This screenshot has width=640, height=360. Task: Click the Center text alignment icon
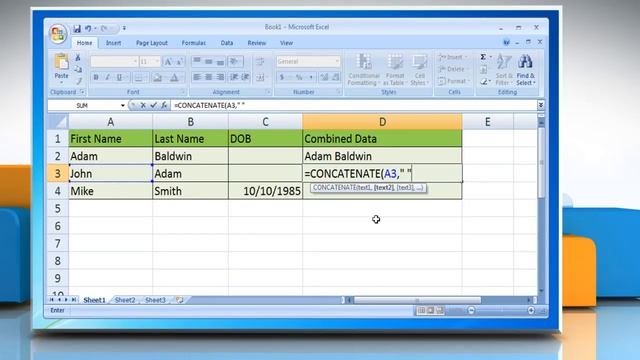[209, 77]
